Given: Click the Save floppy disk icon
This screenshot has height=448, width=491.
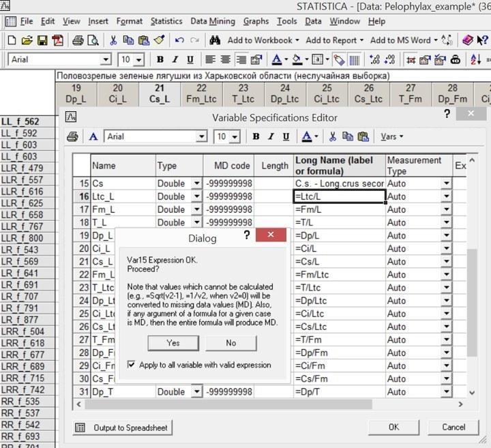Looking at the screenshot, I should pos(42,40).
